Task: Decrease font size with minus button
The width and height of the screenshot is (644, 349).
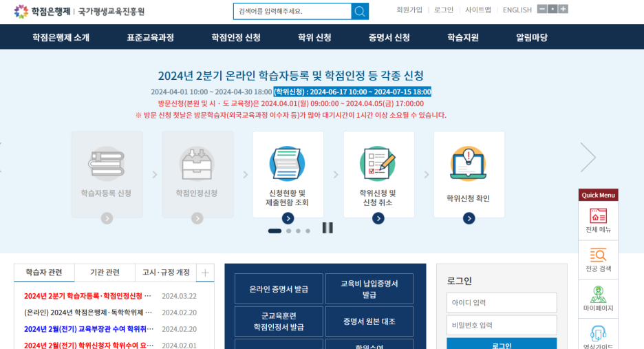Action: tap(542, 9)
